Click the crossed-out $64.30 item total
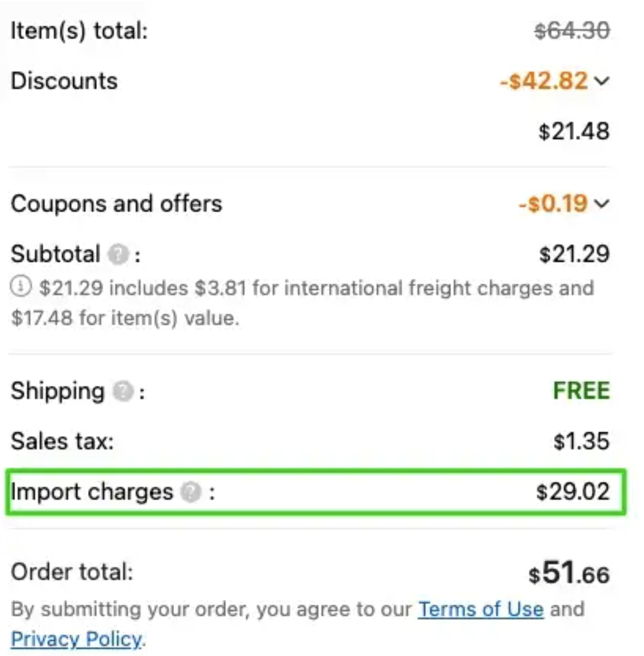644x656 pixels. click(x=572, y=31)
